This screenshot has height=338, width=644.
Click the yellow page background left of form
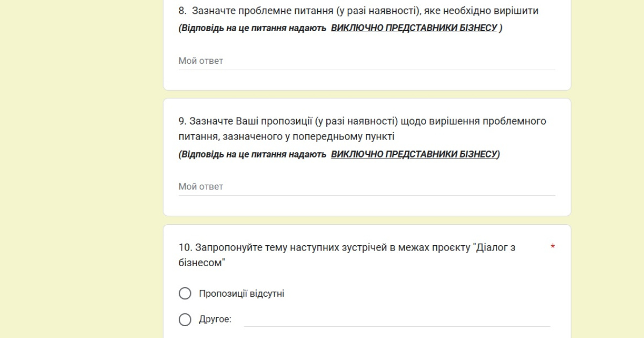click(x=80, y=169)
